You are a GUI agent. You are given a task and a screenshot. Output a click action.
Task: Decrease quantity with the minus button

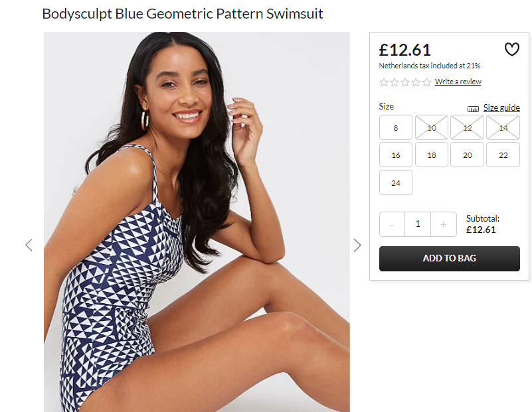(393, 224)
